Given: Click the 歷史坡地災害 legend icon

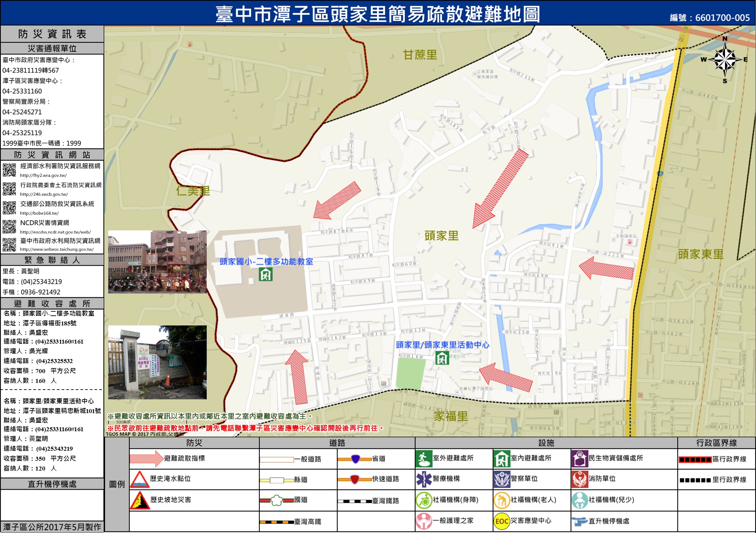Looking at the screenshot, I should [140, 500].
